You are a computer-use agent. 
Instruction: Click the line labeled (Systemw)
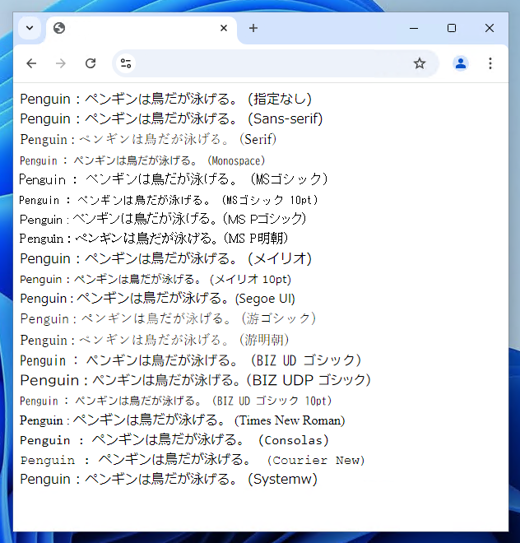coord(169,480)
